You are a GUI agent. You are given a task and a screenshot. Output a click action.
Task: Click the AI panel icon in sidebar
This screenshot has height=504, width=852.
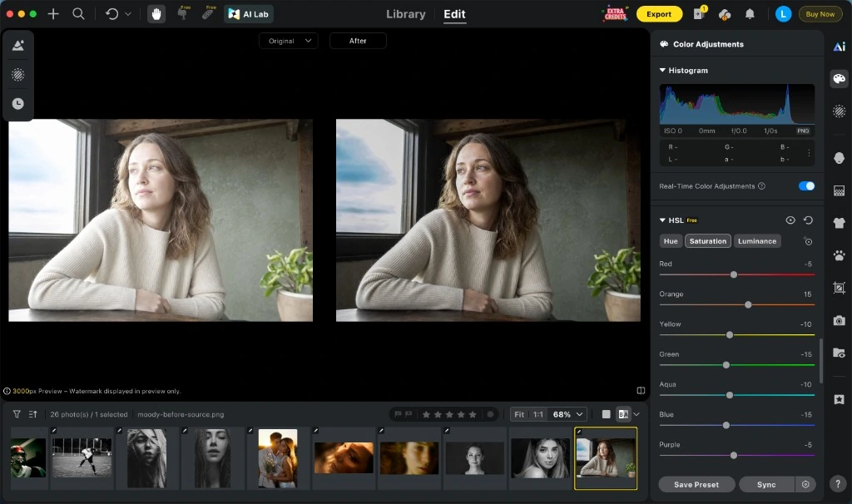(x=839, y=47)
